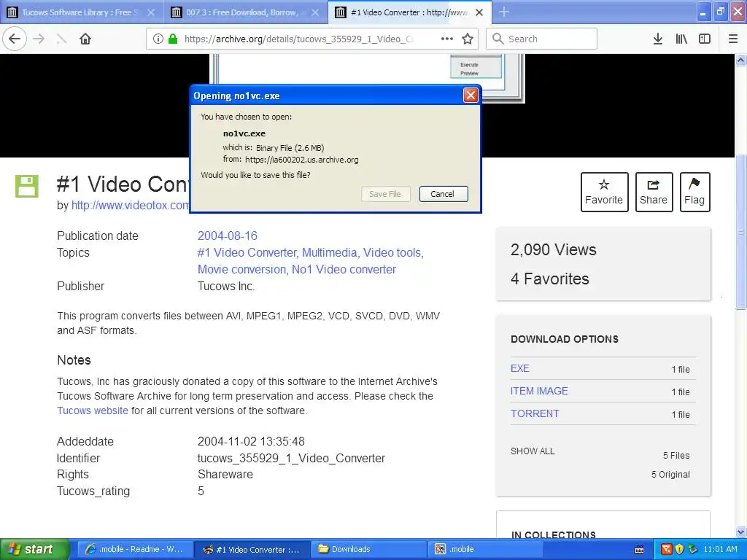
Task: Choose the TORRENT download option
Action: (535, 413)
